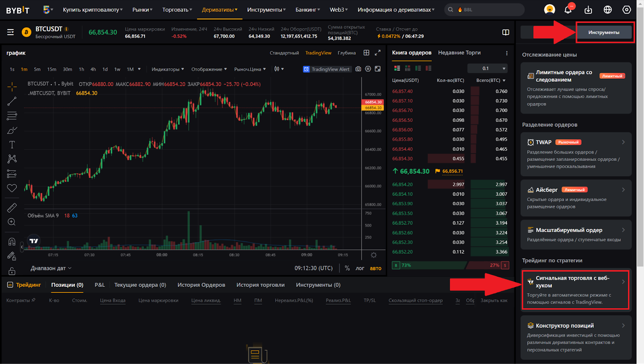
Task: Open the settings icon in the top bar
Action: pyautogui.click(x=627, y=10)
